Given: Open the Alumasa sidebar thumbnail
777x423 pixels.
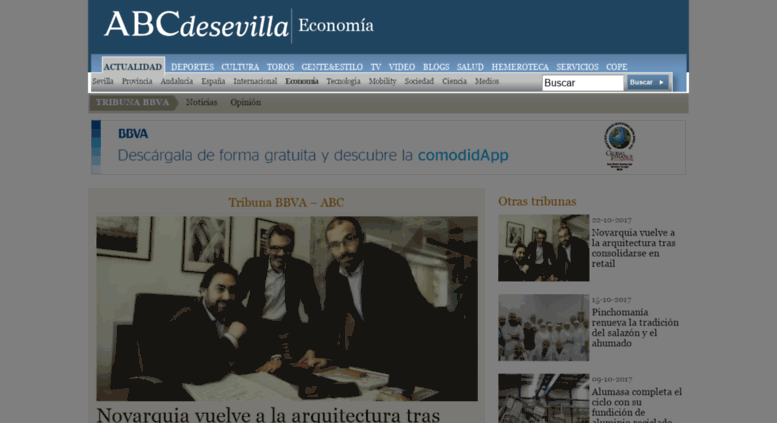Looking at the screenshot, I should click(x=544, y=398).
